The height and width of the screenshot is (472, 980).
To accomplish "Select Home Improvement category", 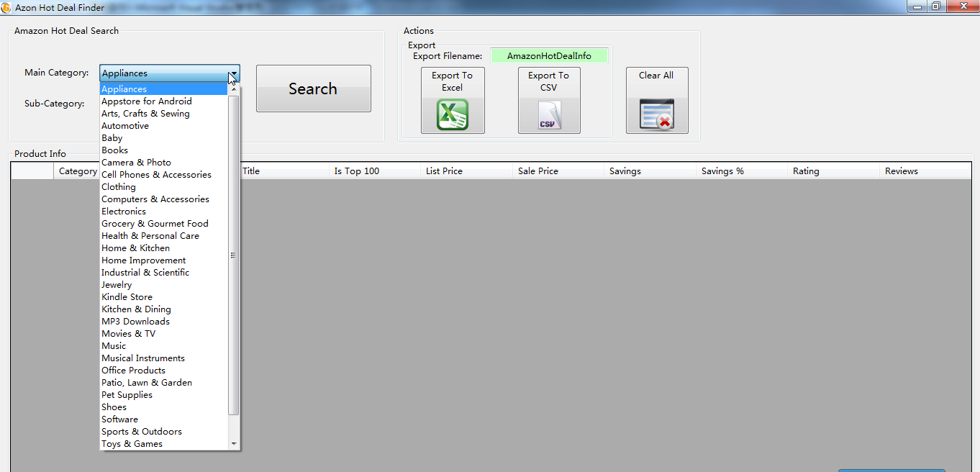I will pos(163,260).
